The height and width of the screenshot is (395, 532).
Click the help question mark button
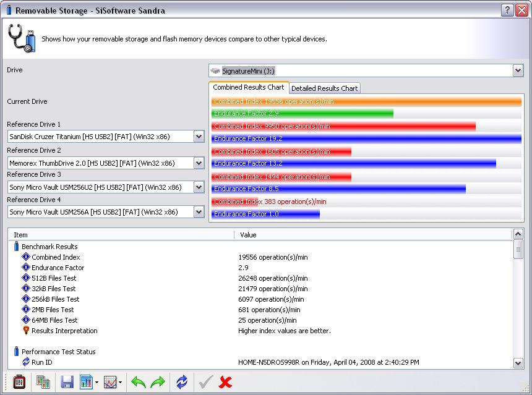point(507,10)
